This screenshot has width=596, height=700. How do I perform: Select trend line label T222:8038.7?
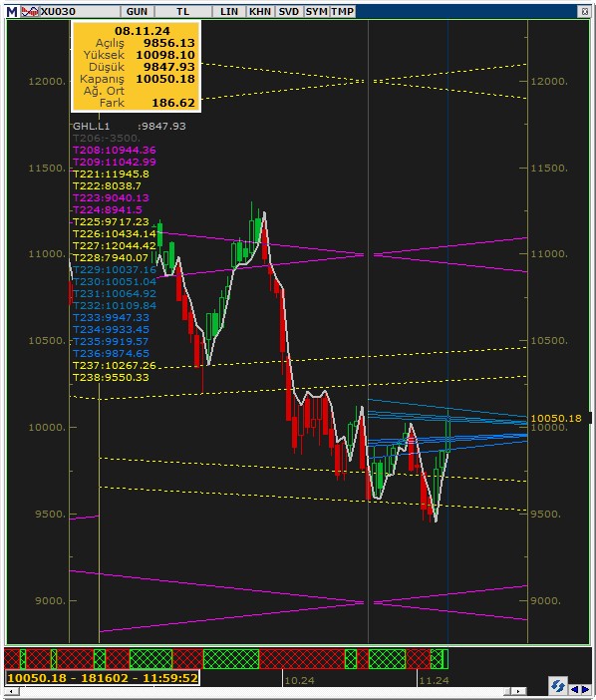click(107, 185)
